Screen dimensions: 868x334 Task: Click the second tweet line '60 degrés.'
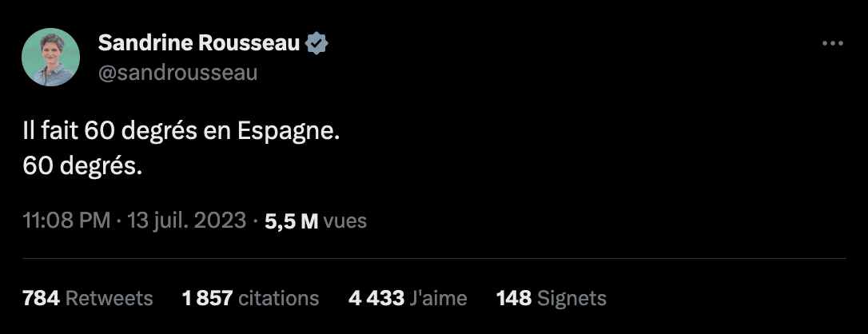tap(83, 167)
